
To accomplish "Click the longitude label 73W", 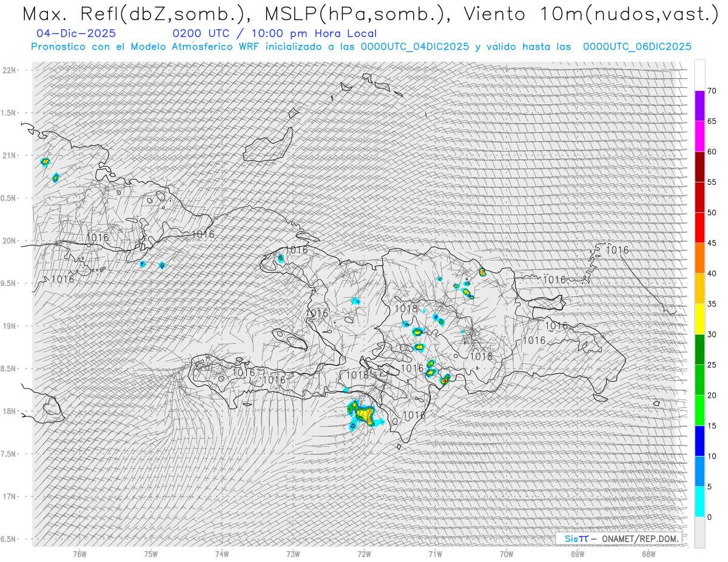I will coord(293,554).
